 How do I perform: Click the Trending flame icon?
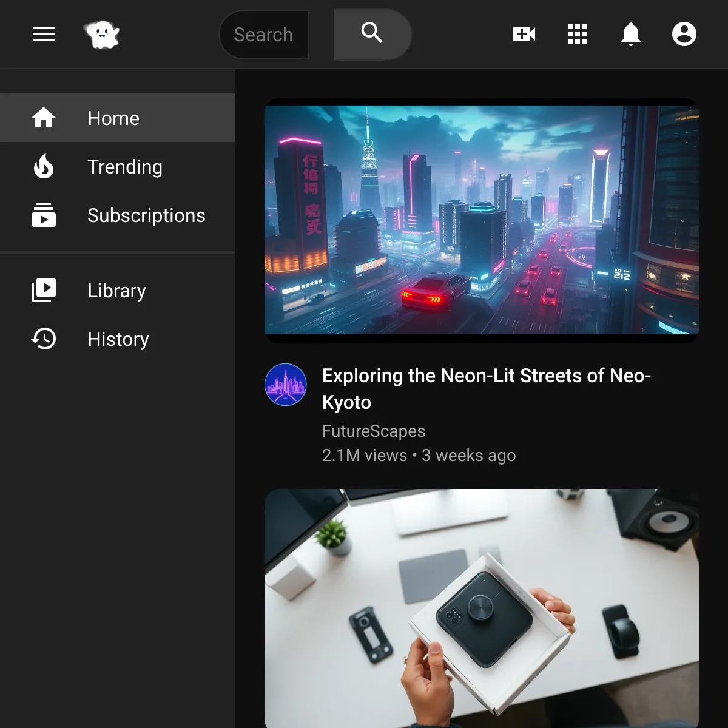tap(44, 166)
